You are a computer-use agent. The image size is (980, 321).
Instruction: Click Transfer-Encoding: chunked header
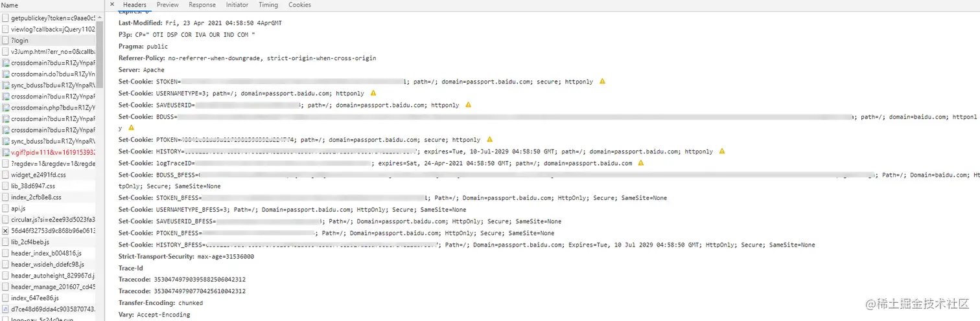(x=161, y=303)
